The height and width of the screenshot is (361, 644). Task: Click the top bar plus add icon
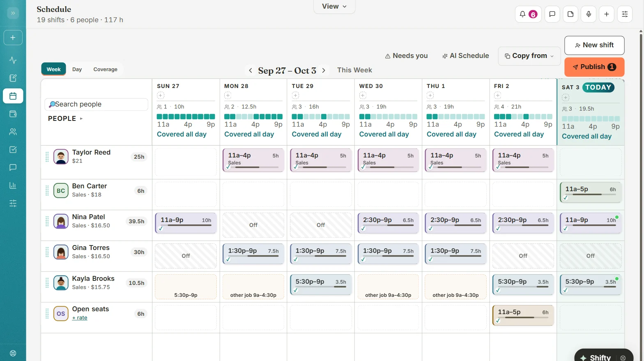click(x=607, y=14)
